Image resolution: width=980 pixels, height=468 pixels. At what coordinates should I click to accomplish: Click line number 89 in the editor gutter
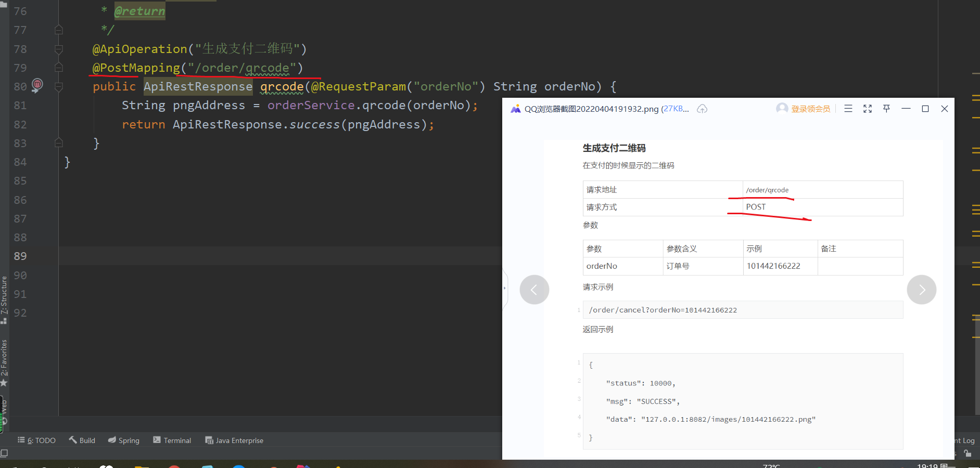(x=20, y=256)
